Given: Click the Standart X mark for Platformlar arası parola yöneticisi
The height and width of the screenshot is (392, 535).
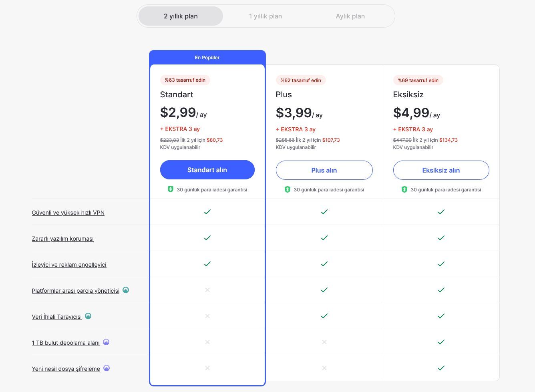Looking at the screenshot, I should tap(207, 290).
